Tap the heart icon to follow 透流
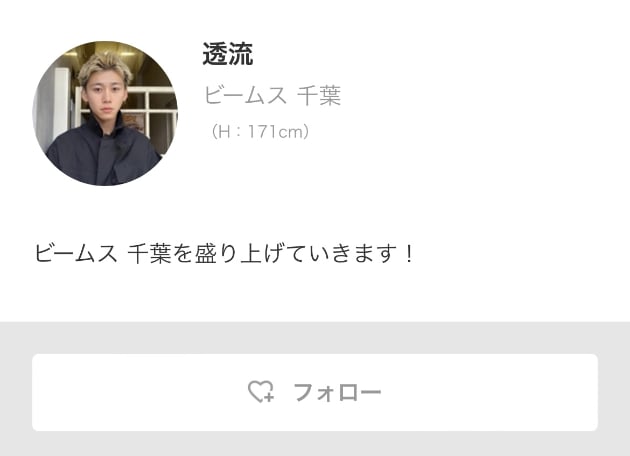 (261, 392)
